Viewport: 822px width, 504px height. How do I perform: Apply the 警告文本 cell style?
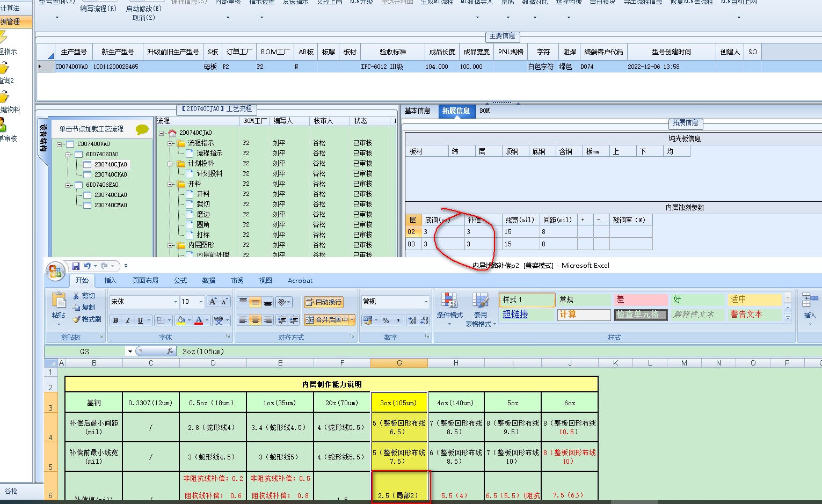coord(754,315)
